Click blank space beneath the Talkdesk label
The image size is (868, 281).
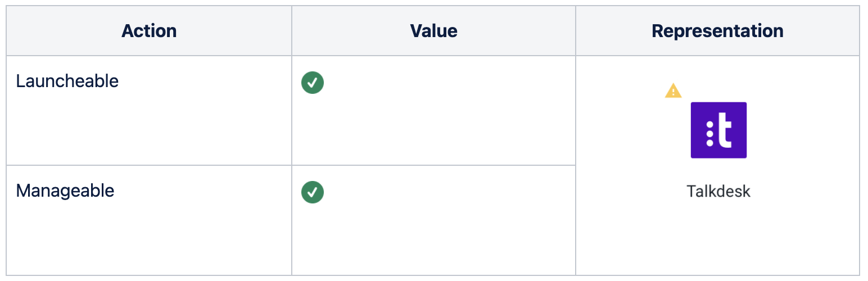718,242
